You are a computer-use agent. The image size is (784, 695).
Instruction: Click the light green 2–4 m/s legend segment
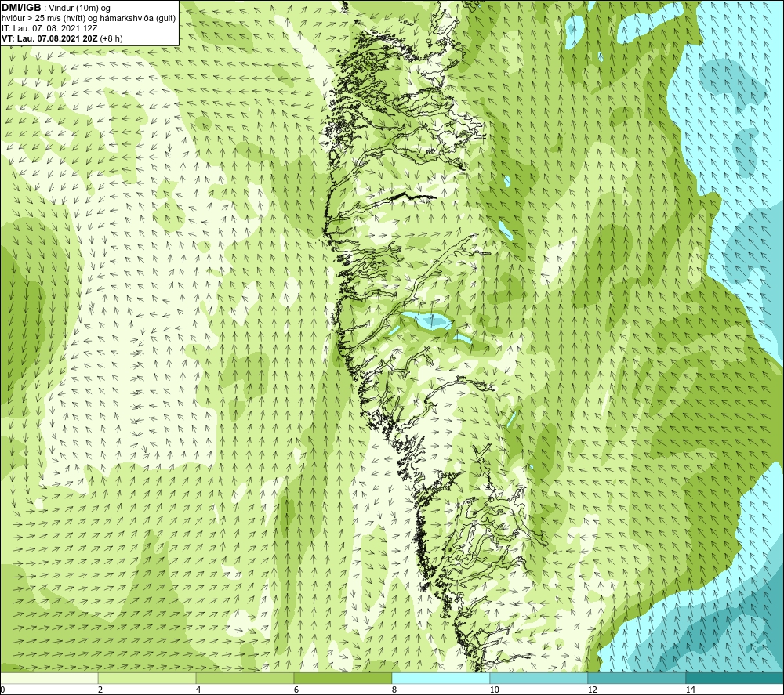[x=147, y=678]
